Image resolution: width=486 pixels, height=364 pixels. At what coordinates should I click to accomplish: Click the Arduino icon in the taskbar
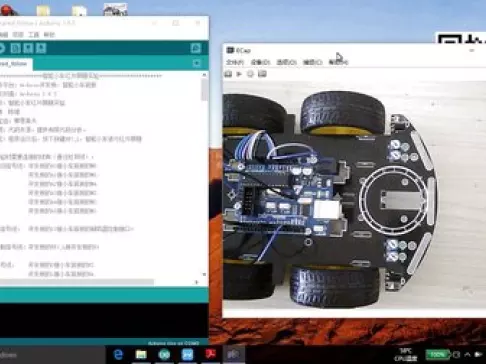coord(164,355)
